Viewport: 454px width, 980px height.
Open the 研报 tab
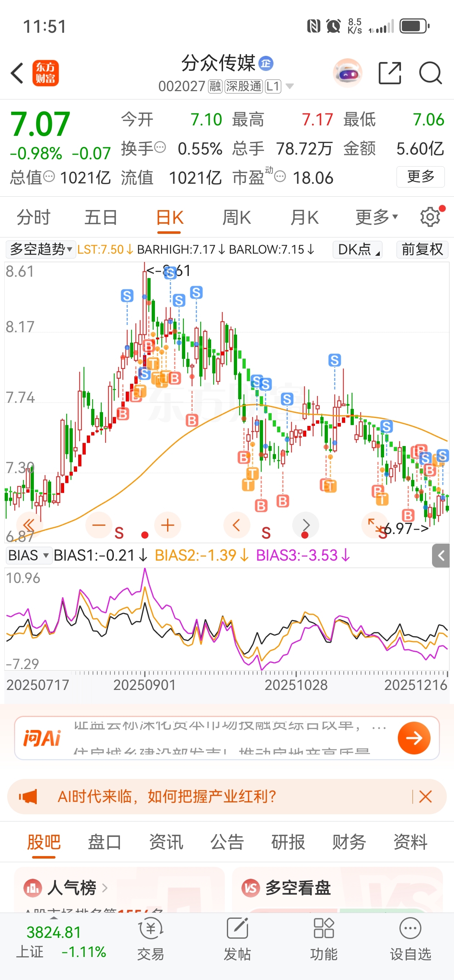point(288,842)
